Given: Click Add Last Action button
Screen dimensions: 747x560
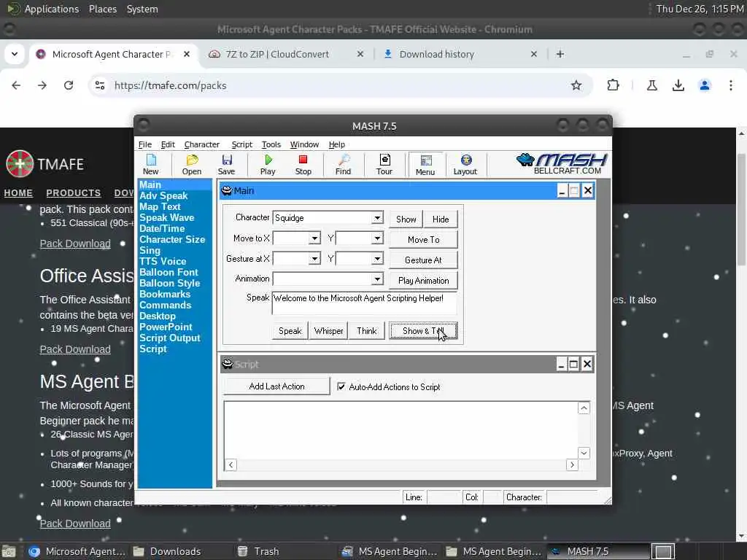Looking at the screenshot, I should [x=276, y=386].
